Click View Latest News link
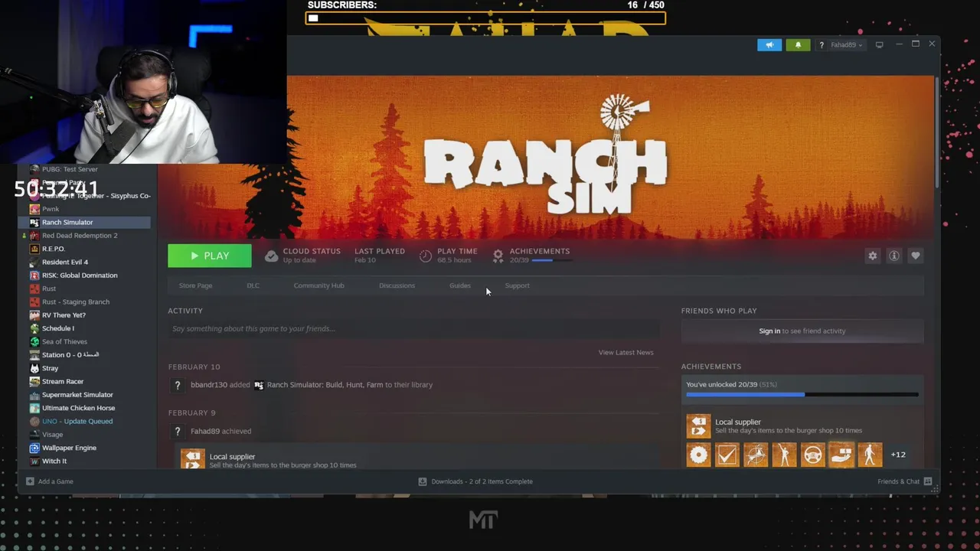Viewport: 980px width, 551px height. 626,352
